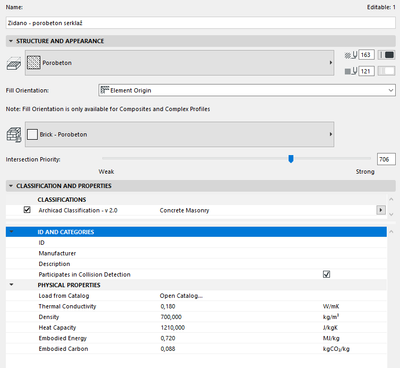Click the Element Origin orientation icon

pos(105,90)
